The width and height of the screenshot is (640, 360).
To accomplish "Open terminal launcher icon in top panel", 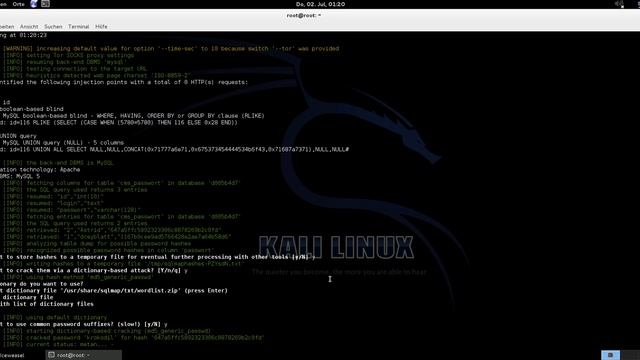I will pyautogui.click(x=45, y=4).
